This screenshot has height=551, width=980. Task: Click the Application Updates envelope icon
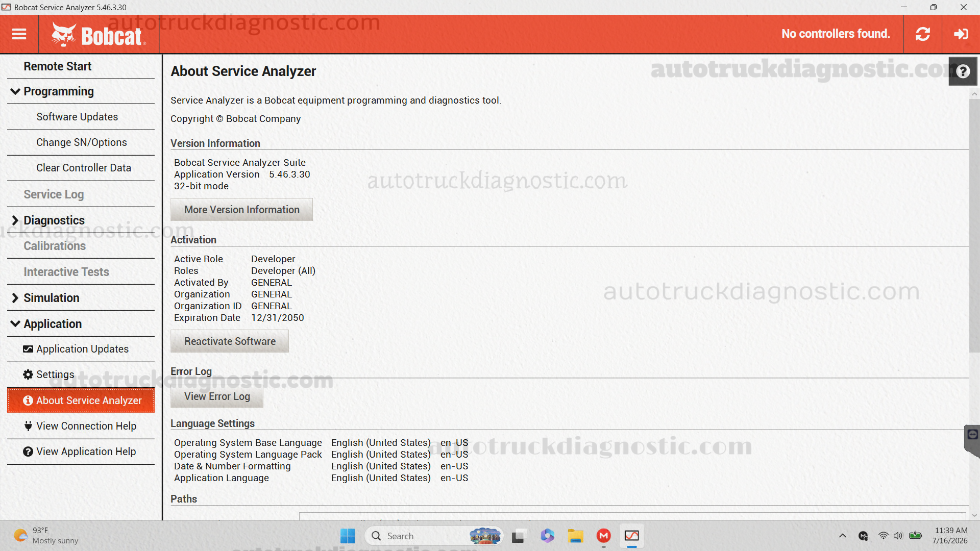[28, 349]
